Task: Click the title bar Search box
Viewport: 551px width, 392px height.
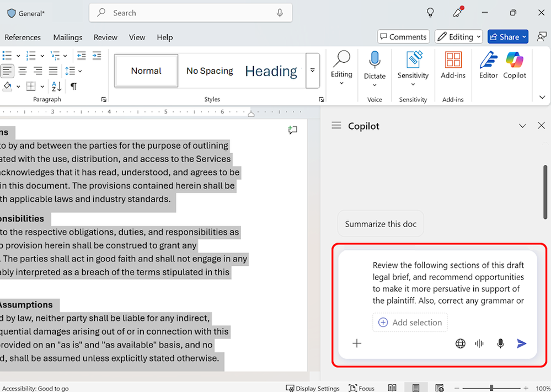Action: (x=190, y=13)
